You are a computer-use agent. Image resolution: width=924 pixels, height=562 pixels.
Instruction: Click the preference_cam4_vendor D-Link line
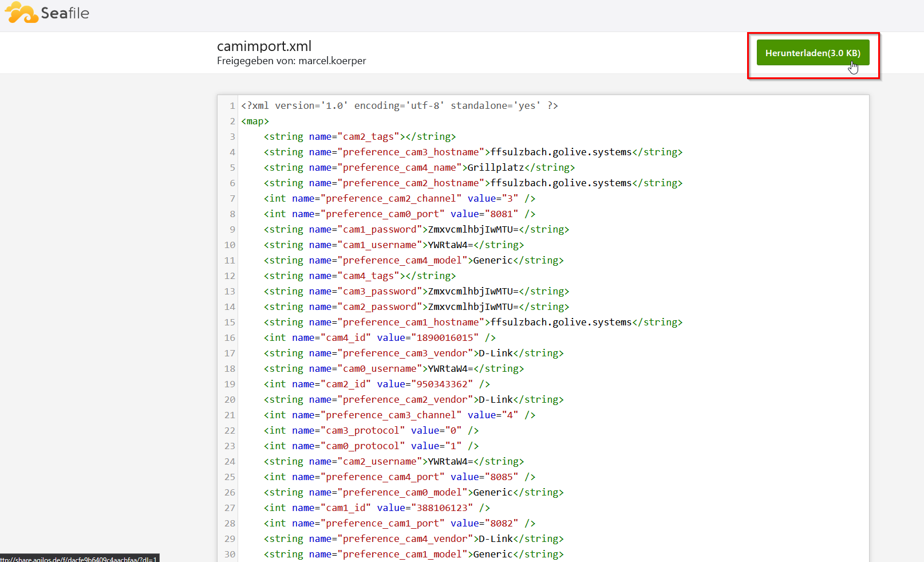(413, 539)
